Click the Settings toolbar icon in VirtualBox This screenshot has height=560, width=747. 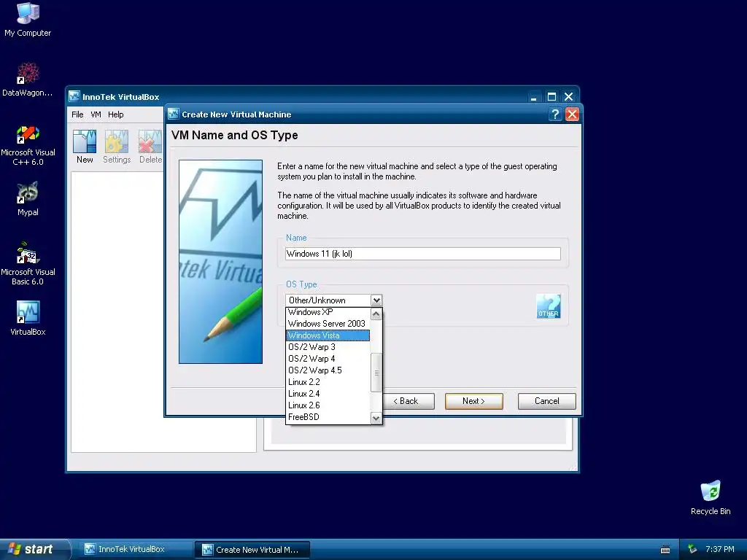pyautogui.click(x=117, y=147)
